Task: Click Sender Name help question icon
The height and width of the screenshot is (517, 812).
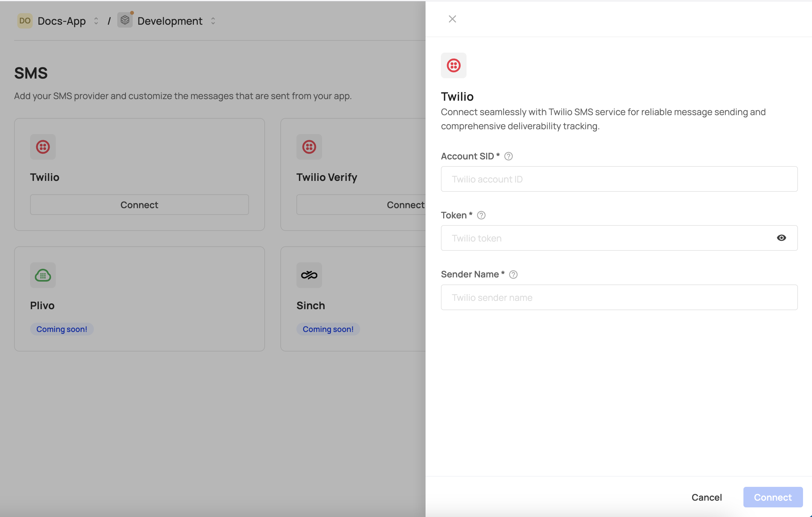Action: pyautogui.click(x=513, y=274)
